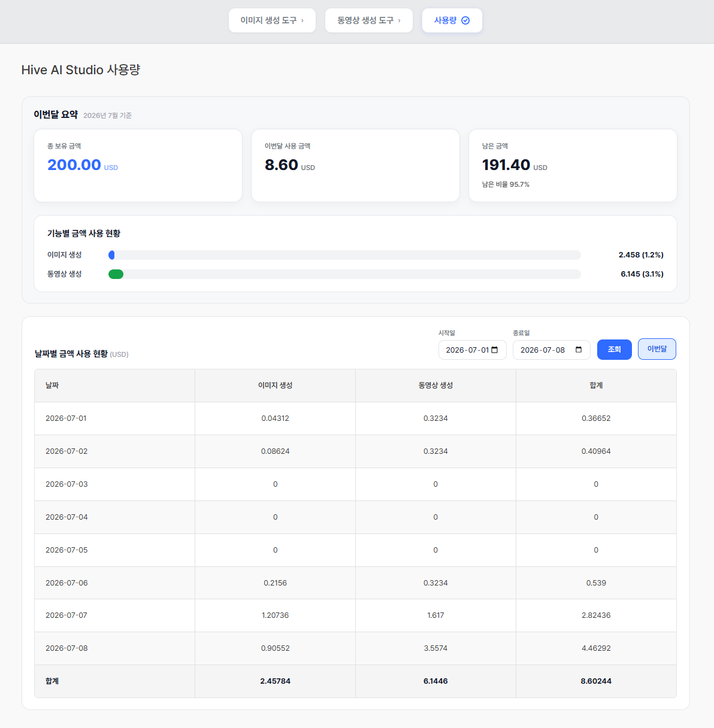Click the 2.45784 image sum cell
The image size is (714, 728).
(275, 681)
